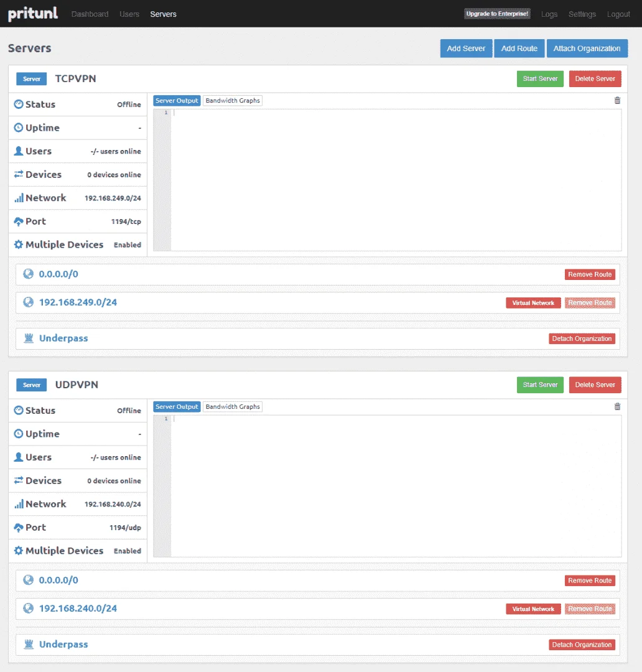Click the 192.168.240.0/24 route link
642x672 pixels.
pyautogui.click(x=78, y=608)
